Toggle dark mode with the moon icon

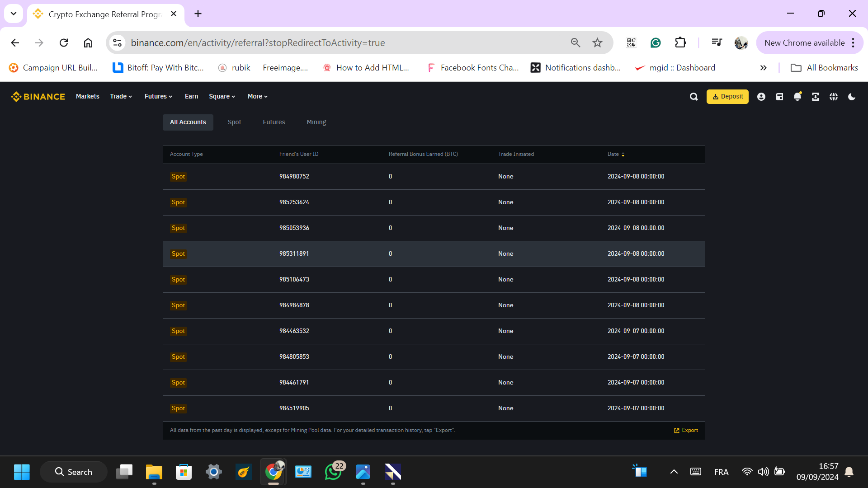pyautogui.click(x=852, y=97)
